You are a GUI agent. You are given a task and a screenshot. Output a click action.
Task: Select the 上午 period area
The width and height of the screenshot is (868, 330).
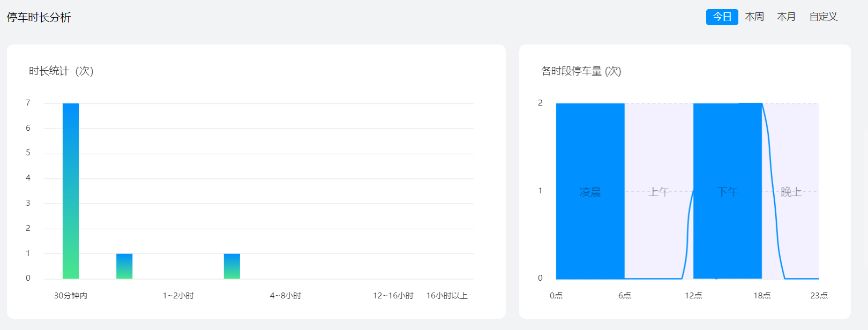pyautogui.click(x=659, y=192)
